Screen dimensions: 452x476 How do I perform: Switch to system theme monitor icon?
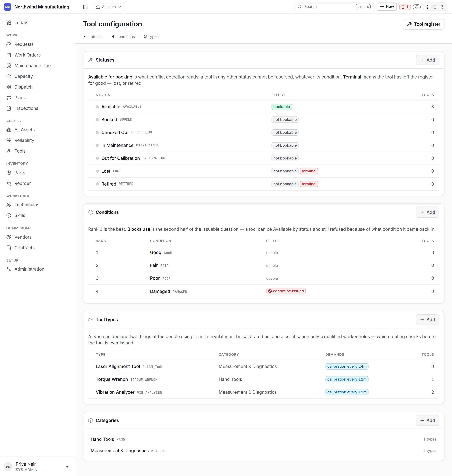tap(435, 7)
